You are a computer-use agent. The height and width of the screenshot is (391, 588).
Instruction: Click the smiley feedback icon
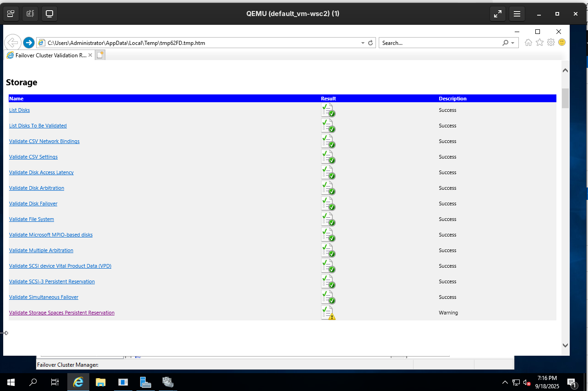562,43
